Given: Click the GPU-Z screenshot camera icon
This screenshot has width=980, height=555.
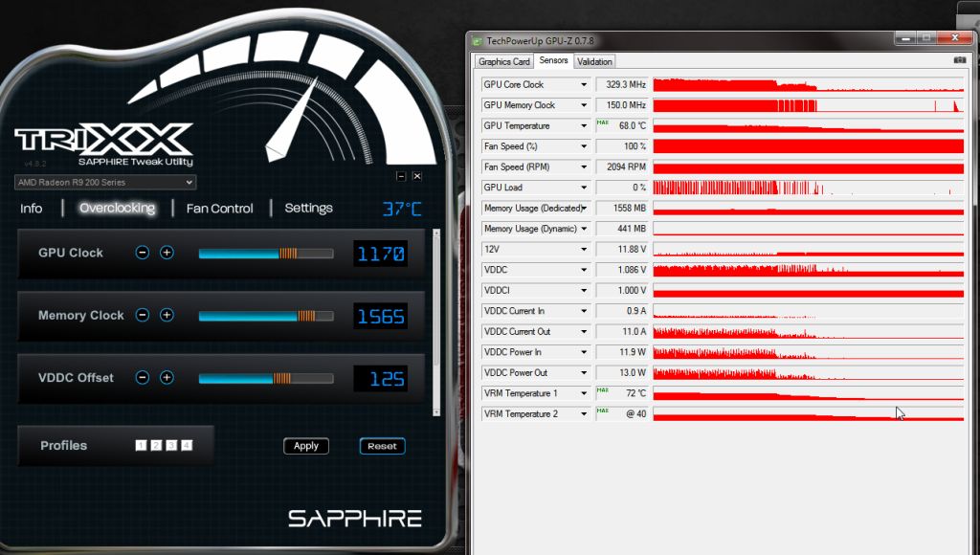Looking at the screenshot, I should [959, 60].
